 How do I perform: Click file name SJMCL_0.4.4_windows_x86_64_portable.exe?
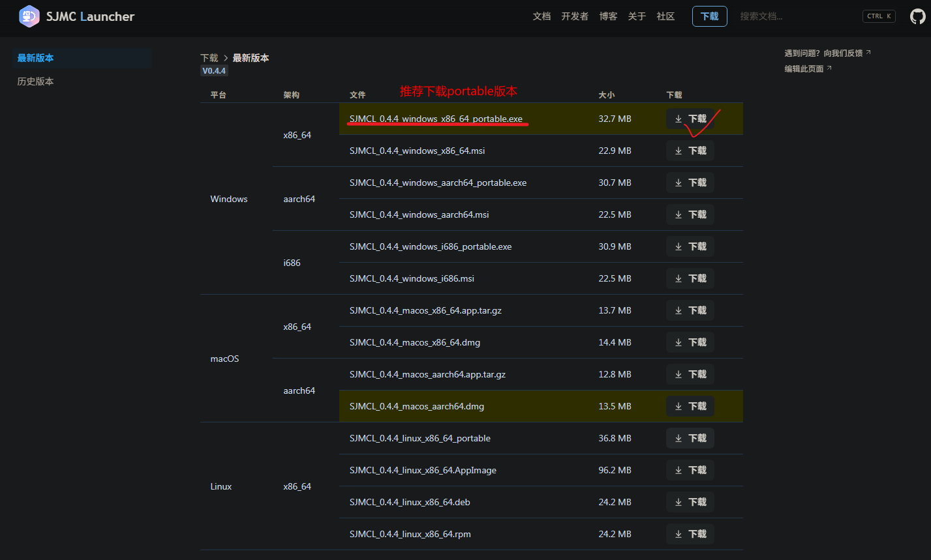click(x=436, y=119)
